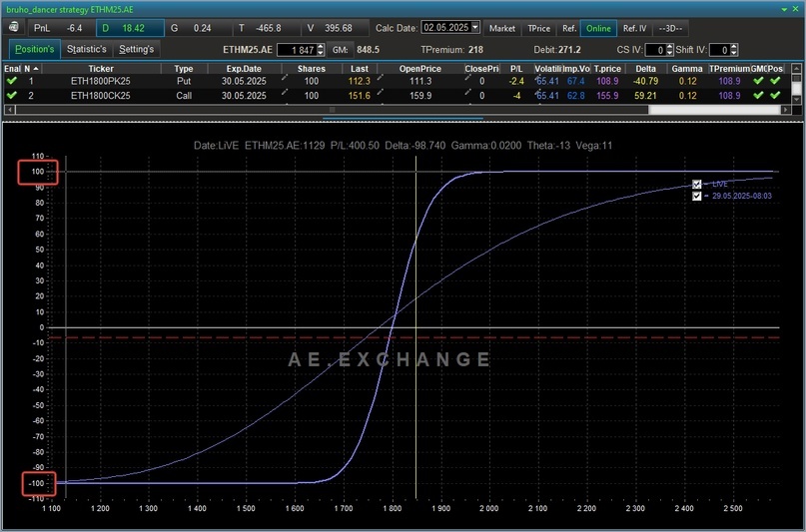Image resolution: width=806 pixels, height=532 pixels.
Task: Click the edit pencil before OpenPrice 159.9
Action: coord(380,92)
